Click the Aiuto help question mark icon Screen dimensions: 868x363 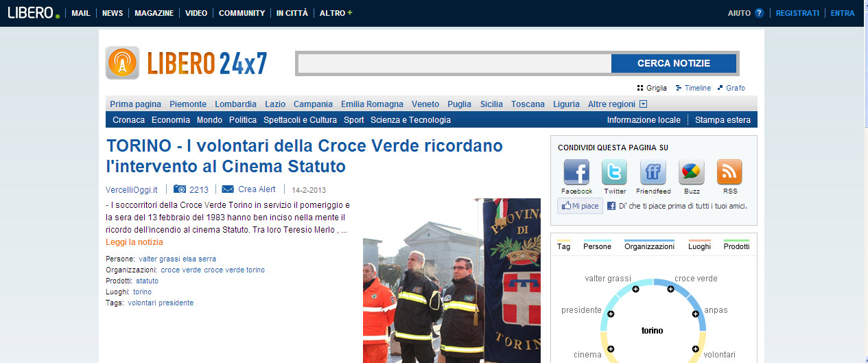[759, 13]
